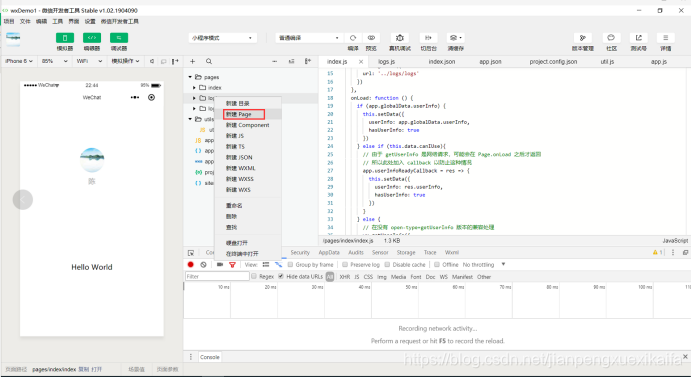Filter network requests by XHR

tap(345, 277)
